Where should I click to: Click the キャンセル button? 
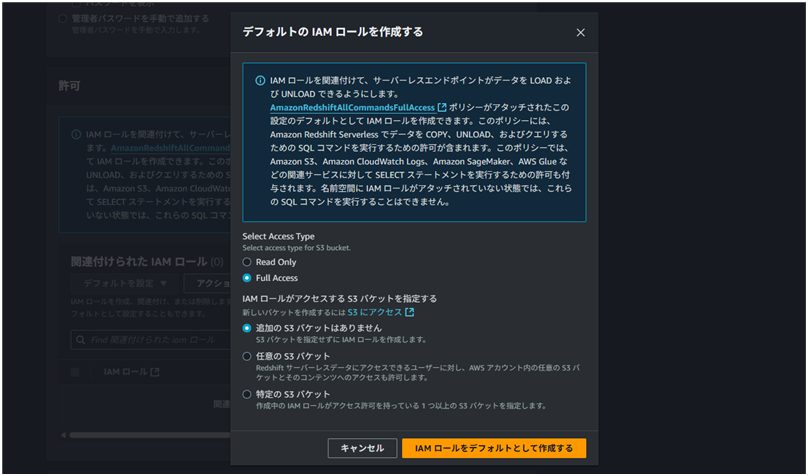coord(362,448)
